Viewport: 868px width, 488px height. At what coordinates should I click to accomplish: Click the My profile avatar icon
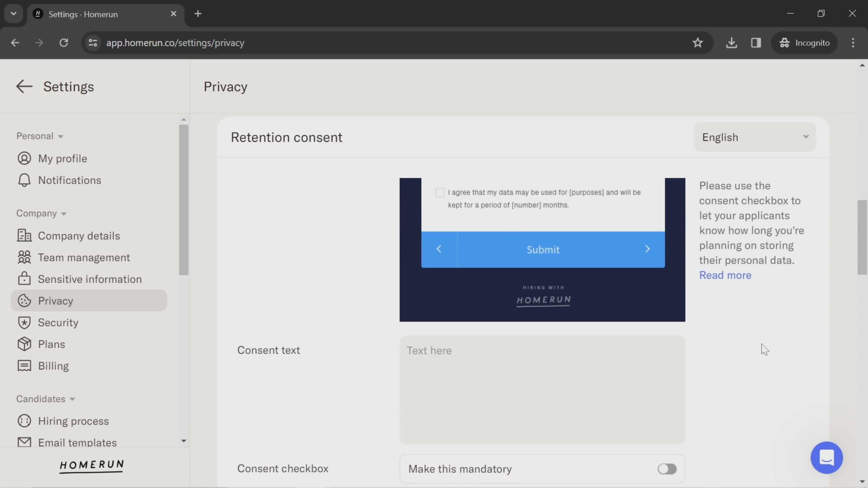[x=24, y=158]
